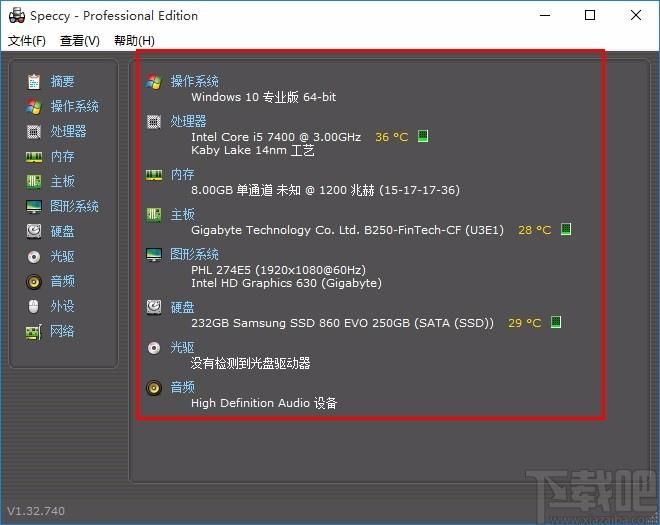Click Kaby Lake 14nm 工艺 text

253,150
